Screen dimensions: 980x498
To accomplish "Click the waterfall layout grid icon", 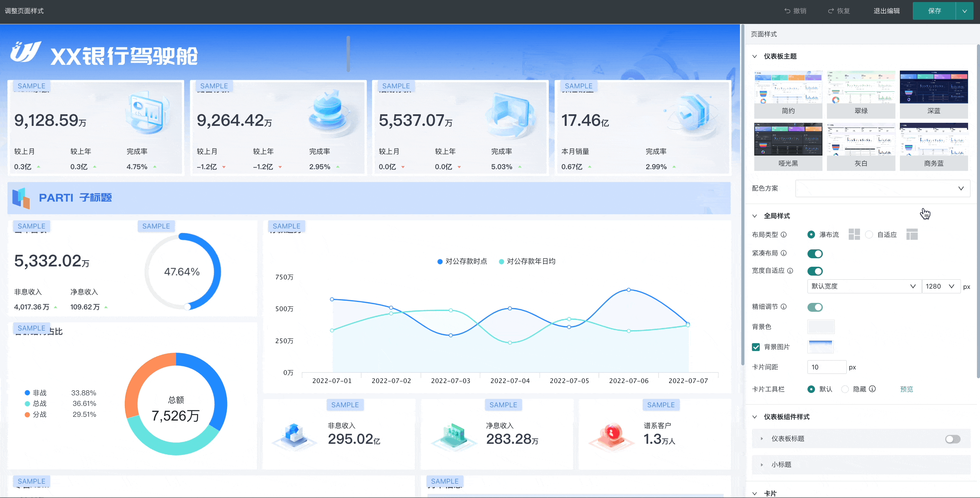I will pyautogui.click(x=854, y=234).
